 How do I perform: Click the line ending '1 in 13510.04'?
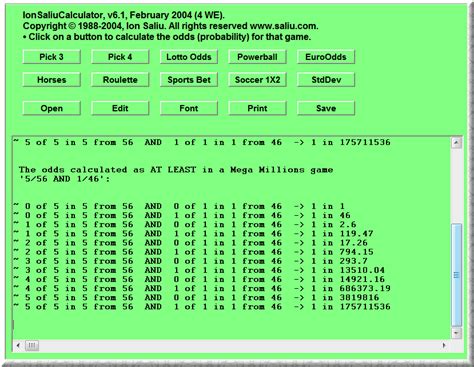point(199,270)
